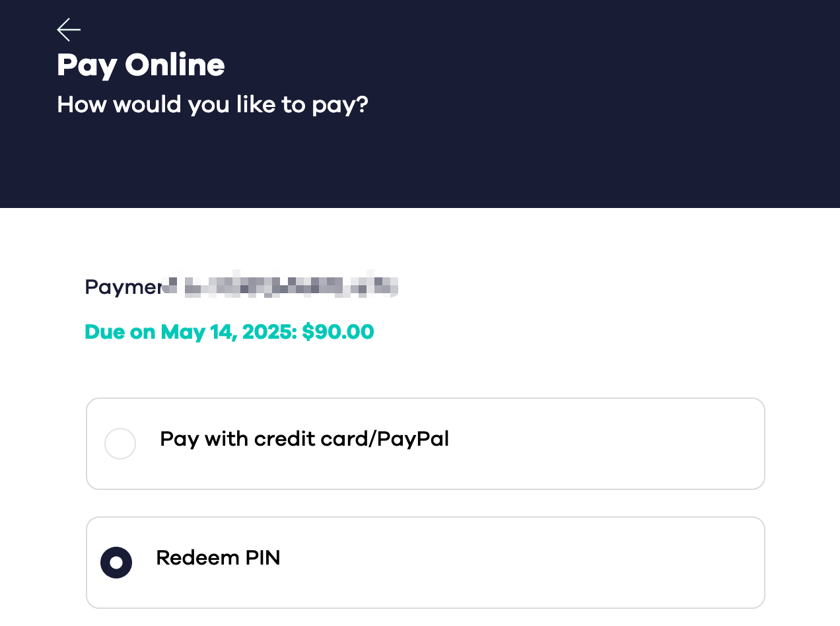
Task: Click the selected Redeem PIN radio button
Action: [x=116, y=563]
